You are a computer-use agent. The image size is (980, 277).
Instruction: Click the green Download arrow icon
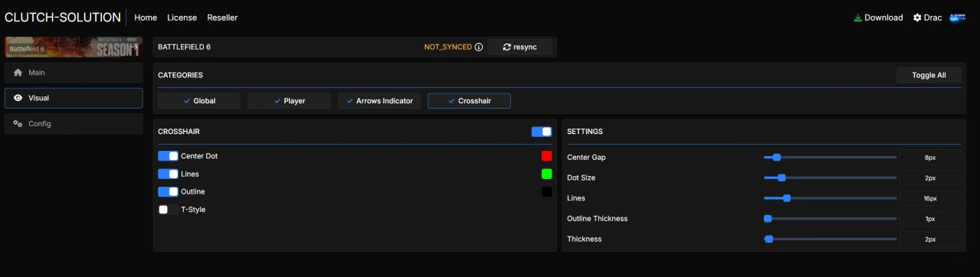click(857, 18)
